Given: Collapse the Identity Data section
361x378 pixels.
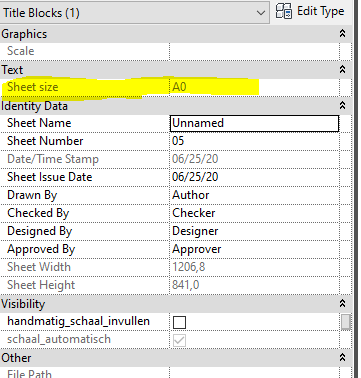Looking at the screenshot, I should pyautogui.click(x=342, y=105).
